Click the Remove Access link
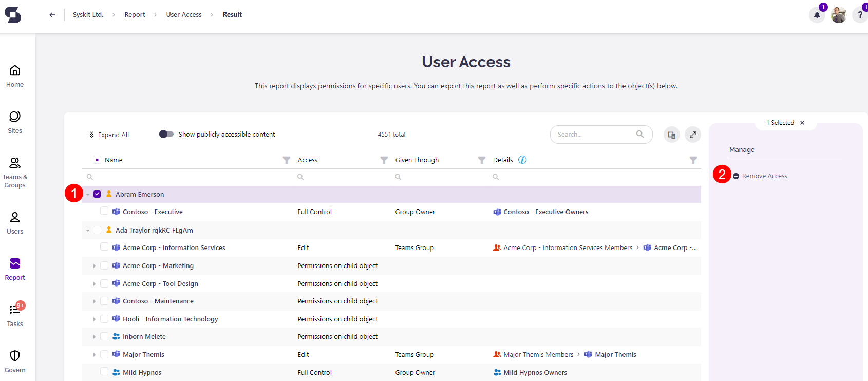The image size is (868, 381). click(x=764, y=176)
